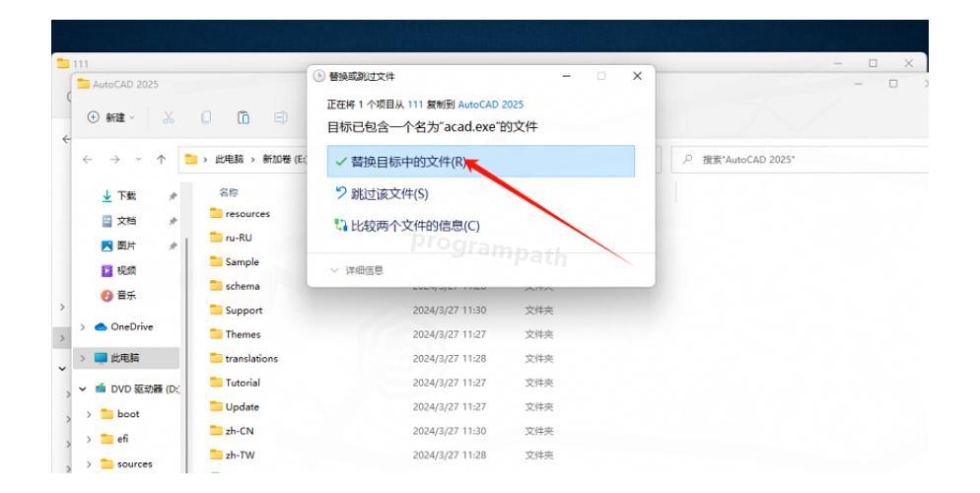Select 比较两个文件的信息(C) option

392,223
